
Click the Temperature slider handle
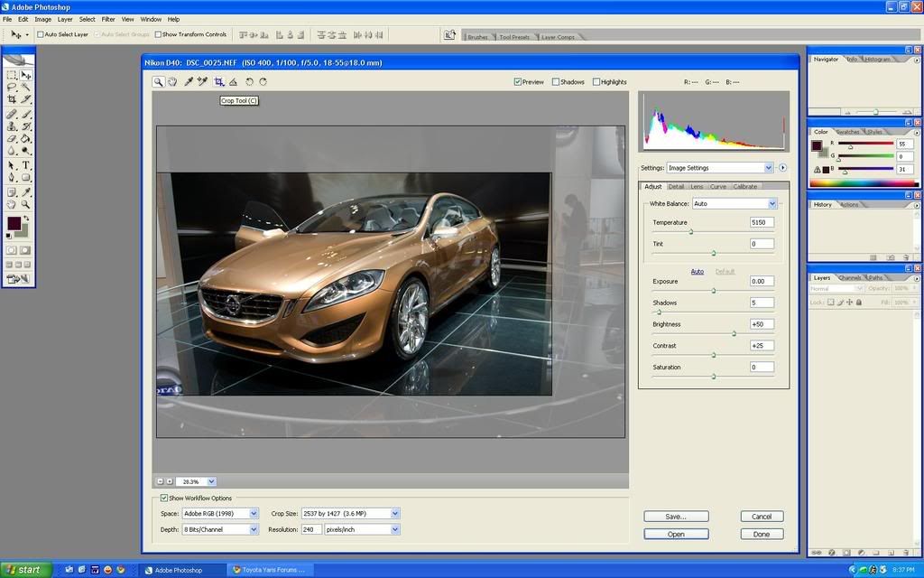(x=691, y=232)
